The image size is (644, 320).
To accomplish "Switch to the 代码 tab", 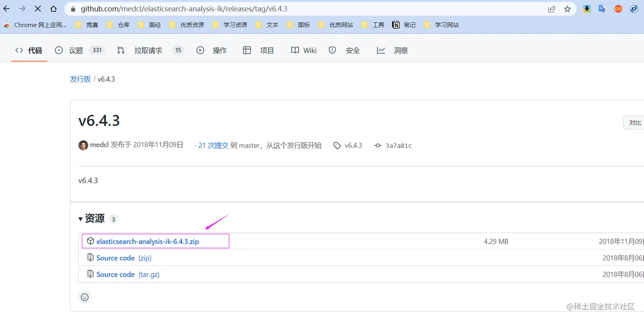I will tap(29, 50).
